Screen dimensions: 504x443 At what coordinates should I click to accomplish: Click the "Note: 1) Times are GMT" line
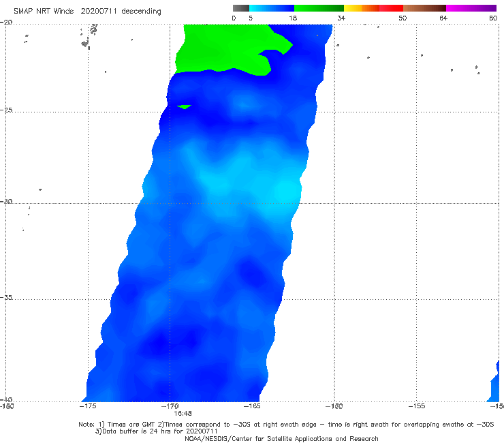point(286,425)
